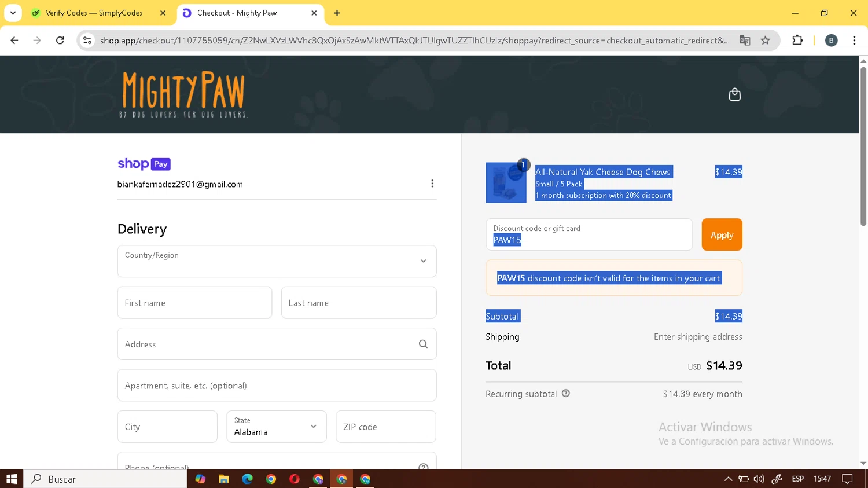Screen dimensions: 868x488
Task: Open the Shop Pay account options menu
Action: tap(432, 184)
